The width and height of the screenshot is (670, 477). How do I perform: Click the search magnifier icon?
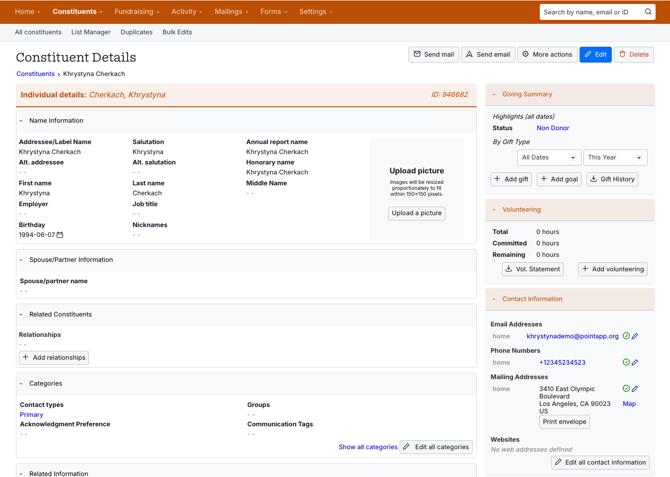point(648,12)
